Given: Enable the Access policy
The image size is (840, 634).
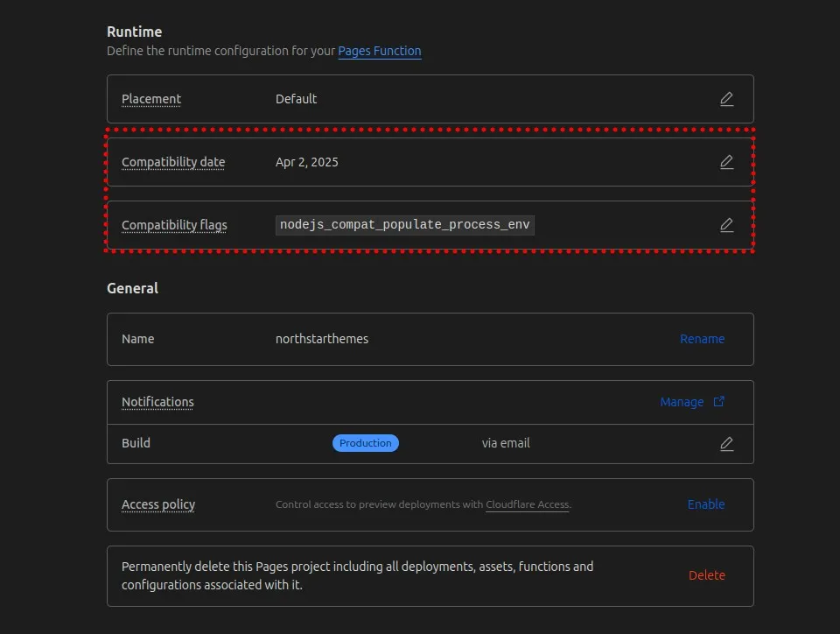Looking at the screenshot, I should pyautogui.click(x=705, y=504).
